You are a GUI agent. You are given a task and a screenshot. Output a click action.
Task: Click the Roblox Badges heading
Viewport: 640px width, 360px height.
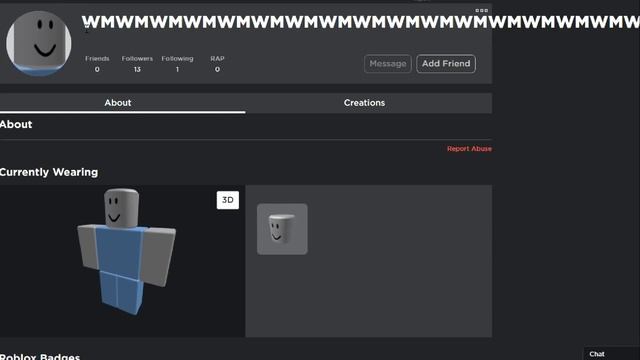tap(40, 356)
